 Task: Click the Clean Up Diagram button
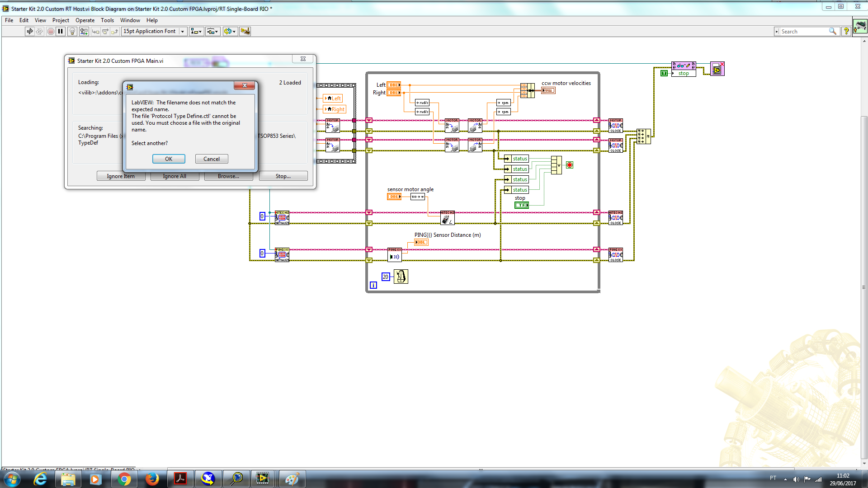click(x=245, y=31)
